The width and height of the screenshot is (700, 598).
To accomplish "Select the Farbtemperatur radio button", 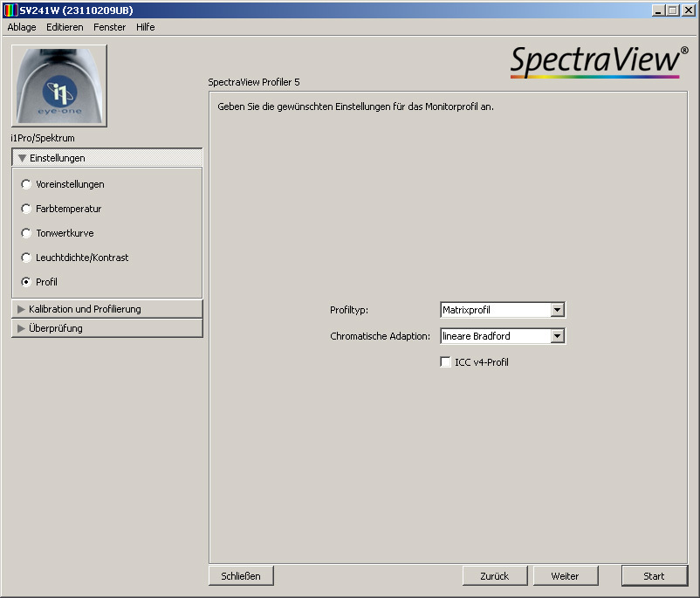I will pyautogui.click(x=26, y=209).
